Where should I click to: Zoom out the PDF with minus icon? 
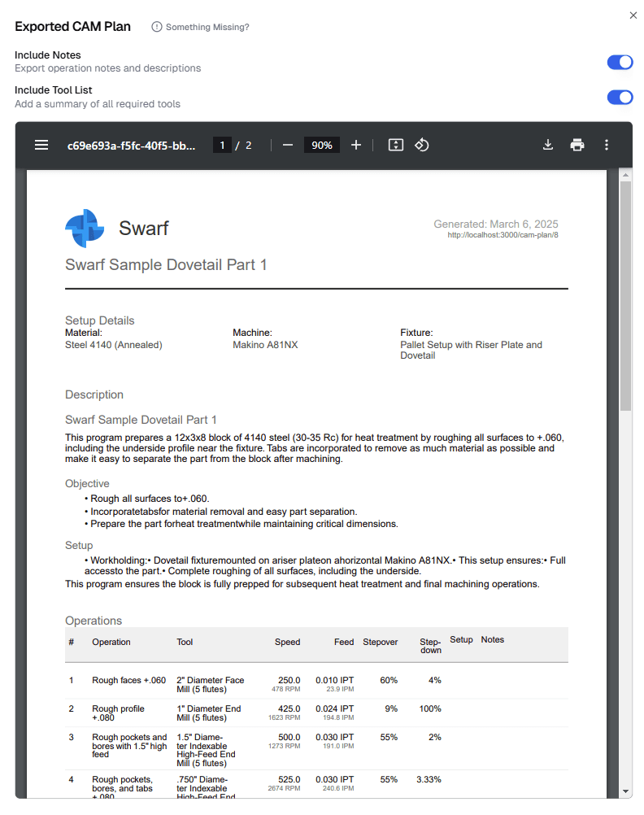click(x=287, y=145)
